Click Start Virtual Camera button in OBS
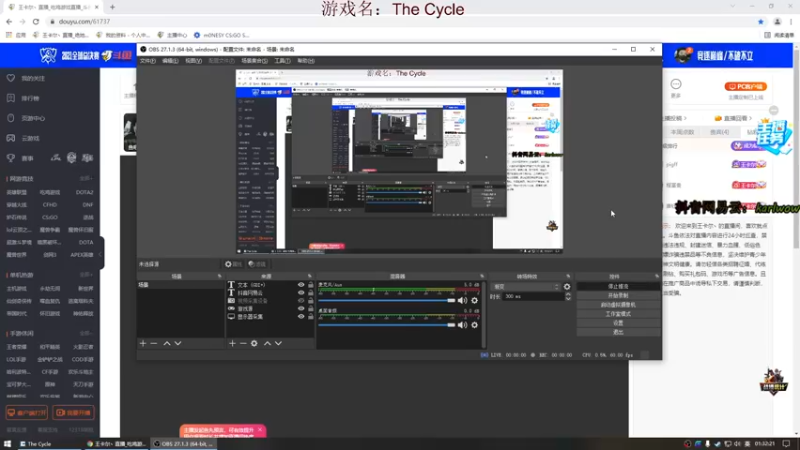 point(618,305)
